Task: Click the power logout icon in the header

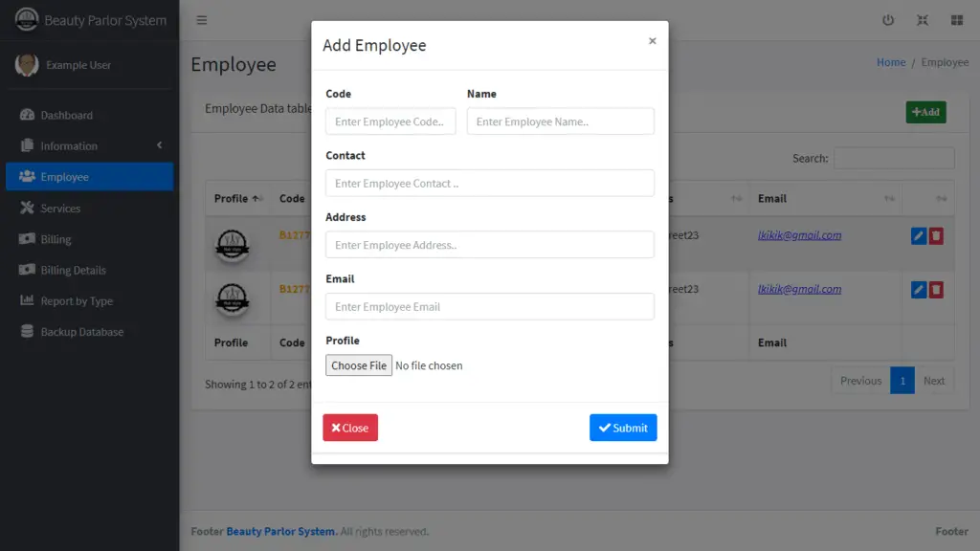Action: tap(888, 19)
